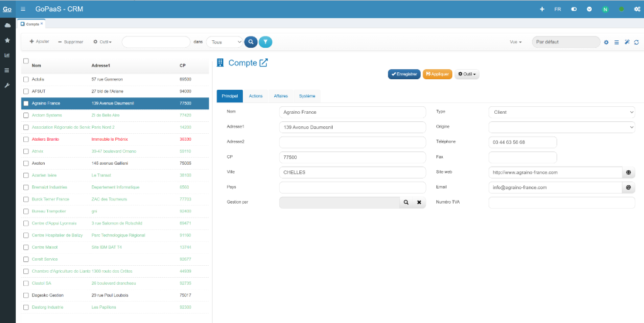Open the 'Tous' search scope dropdown
This screenshot has width=644, height=323.
(225, 42)
